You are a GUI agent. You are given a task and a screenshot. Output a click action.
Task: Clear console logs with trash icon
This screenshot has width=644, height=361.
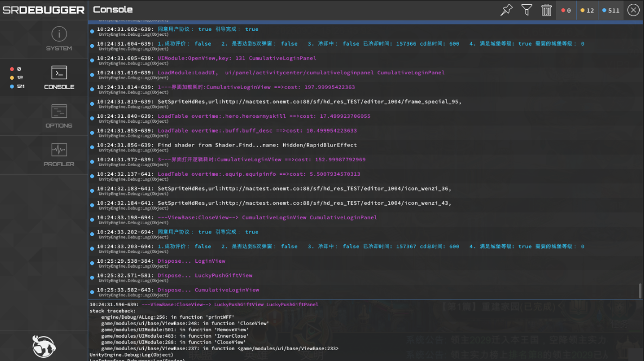(x=546, y=10)
